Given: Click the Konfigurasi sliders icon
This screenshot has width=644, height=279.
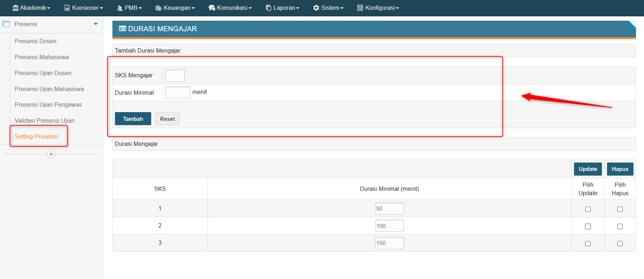Looking at the screenshot, I should (x=360, y=8).
